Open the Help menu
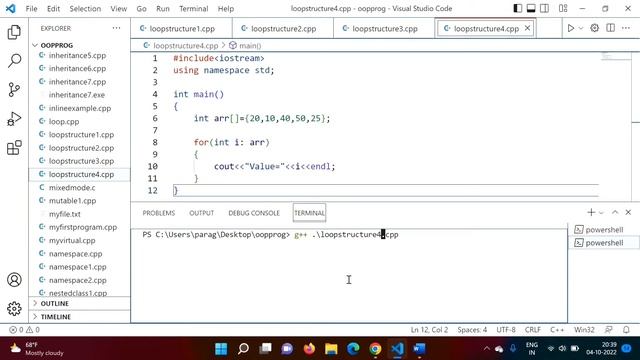This screenshot has width=640, height=360. (226, 9)
